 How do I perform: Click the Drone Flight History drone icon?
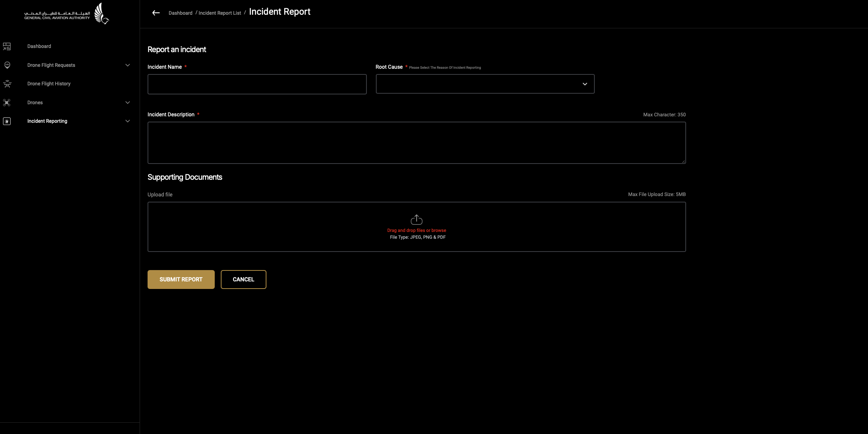coord(7,84)
